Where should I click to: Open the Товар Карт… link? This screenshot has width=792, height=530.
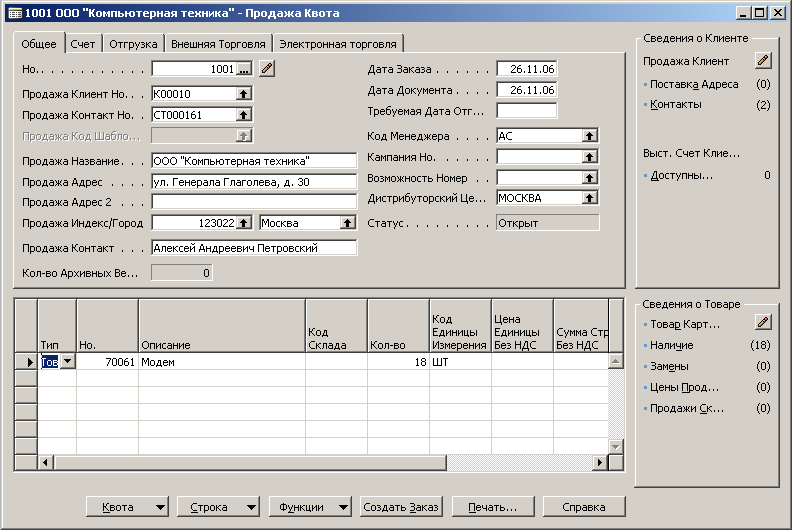click(685, 324)
